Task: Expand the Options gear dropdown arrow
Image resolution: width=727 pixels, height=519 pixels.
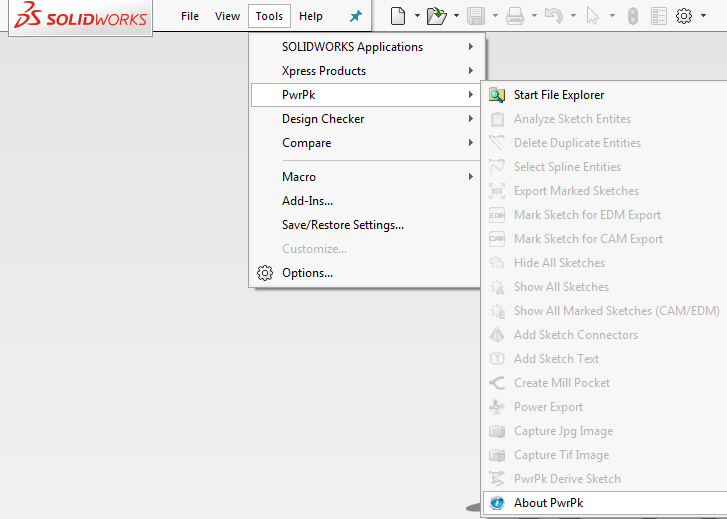Action: pos(703,16)
